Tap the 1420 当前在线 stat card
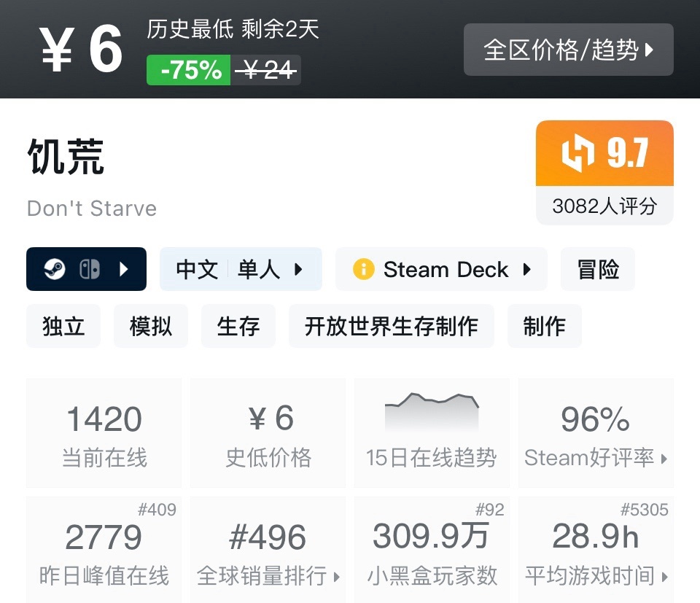Image resolution: width=700 pixels, height=603 pixels. (104, 433)
